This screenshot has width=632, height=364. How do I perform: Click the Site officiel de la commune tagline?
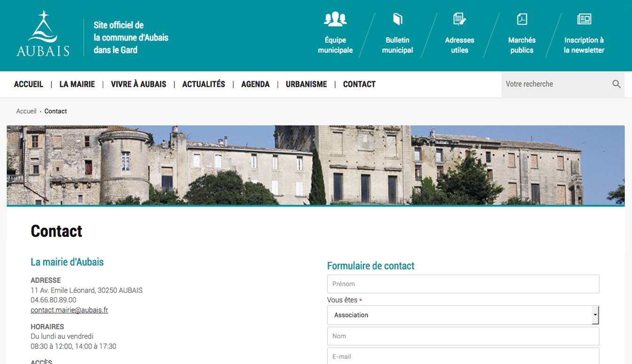pos(131,38)
